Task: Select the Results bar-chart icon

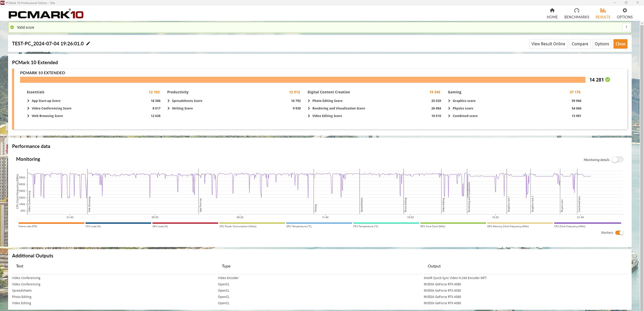Action: point(603,11)
